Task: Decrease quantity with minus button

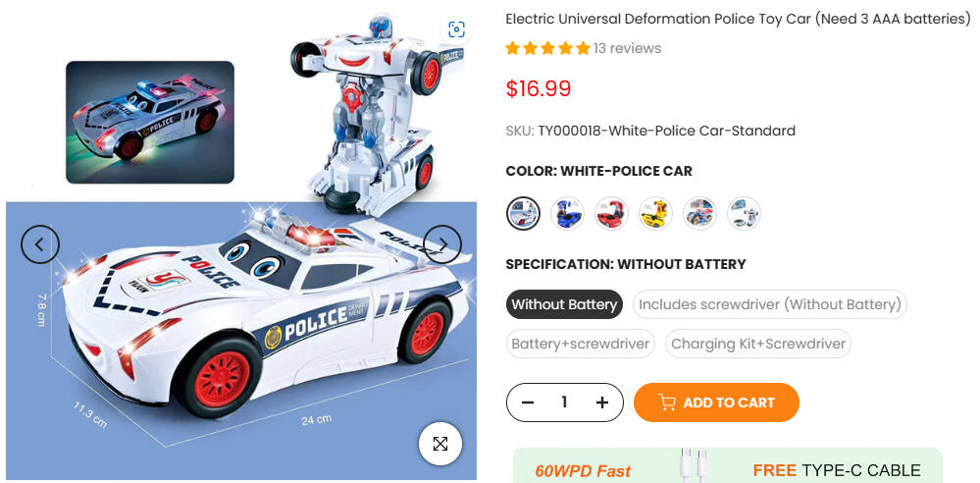Action: [528, 402]
